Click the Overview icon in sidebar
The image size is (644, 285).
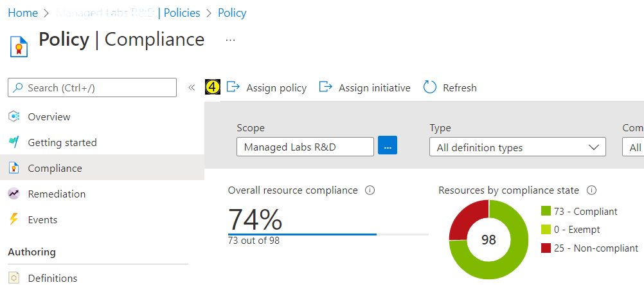14,116
